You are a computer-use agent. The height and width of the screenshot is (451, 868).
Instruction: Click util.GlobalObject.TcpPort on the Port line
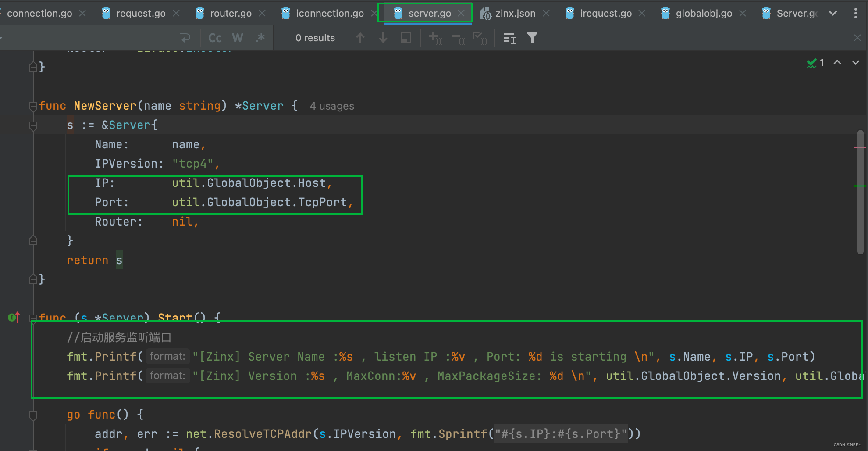coord(259,202)
